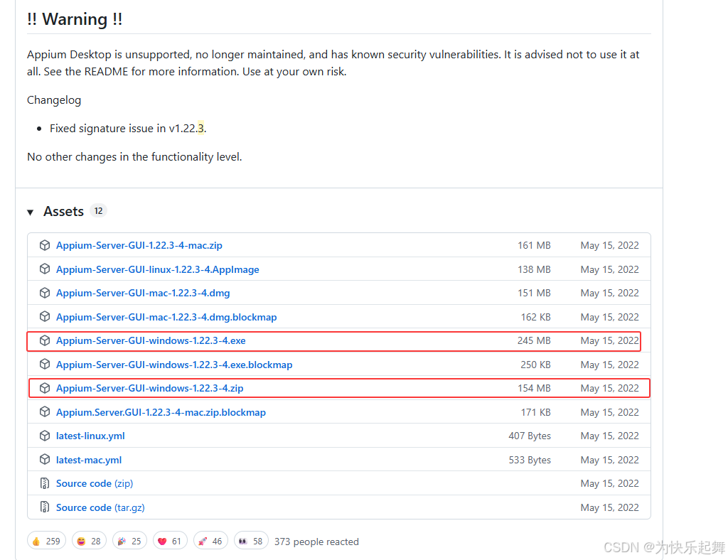Open the latest-linux.yml link
This screenshot has height=560, width=728.
click(x=90, y=436)
